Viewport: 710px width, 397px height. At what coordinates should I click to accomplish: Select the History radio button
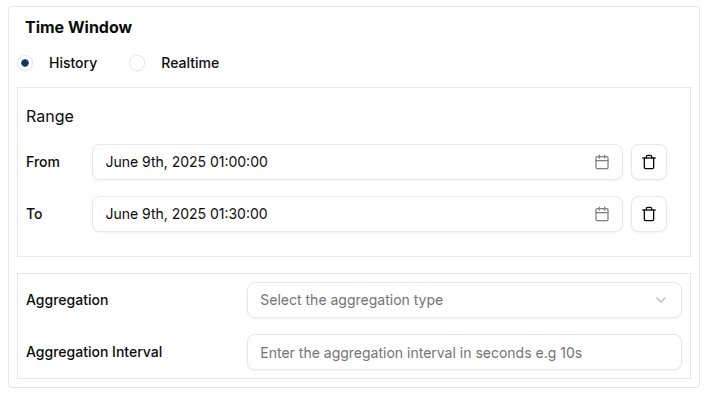25,63
